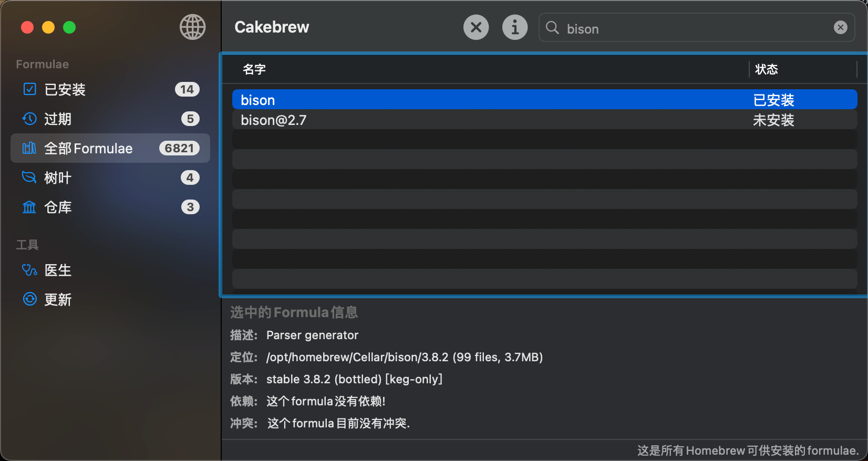Click the 工具 sidebar section header
Viewport: 868px width, 461px height.
coord(27,245)
